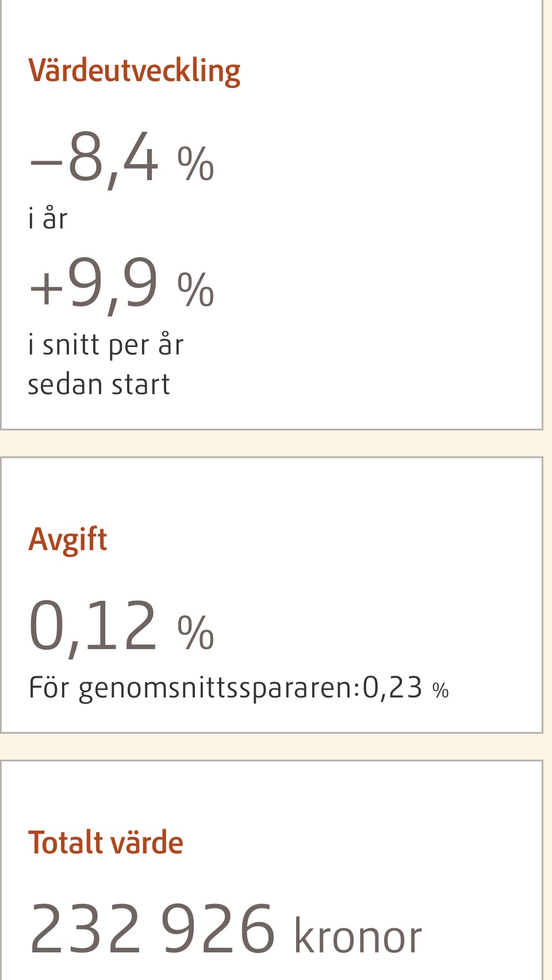Click the "i år" label
Viewport: 552px width, 980px height.
48,219
